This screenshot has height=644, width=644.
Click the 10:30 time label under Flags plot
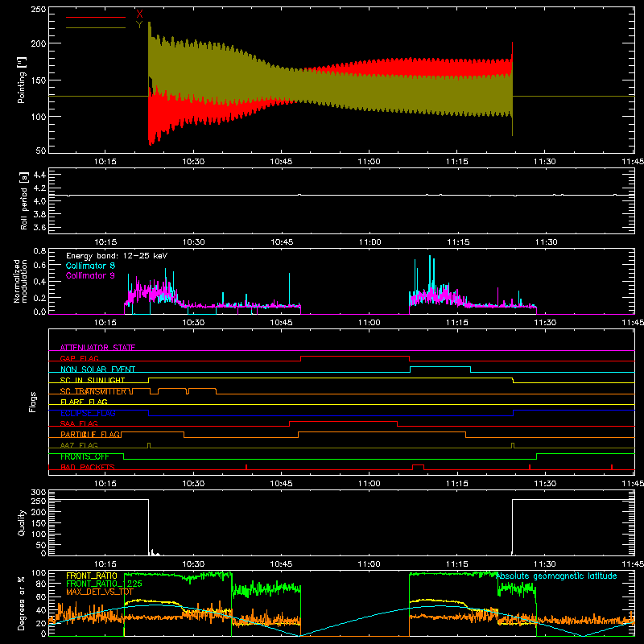coord(193,484)
